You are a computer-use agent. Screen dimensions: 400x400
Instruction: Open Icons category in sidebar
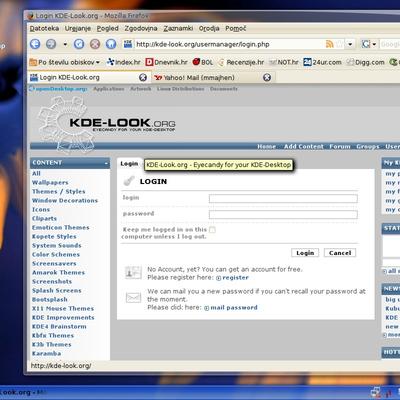(41, 210)
